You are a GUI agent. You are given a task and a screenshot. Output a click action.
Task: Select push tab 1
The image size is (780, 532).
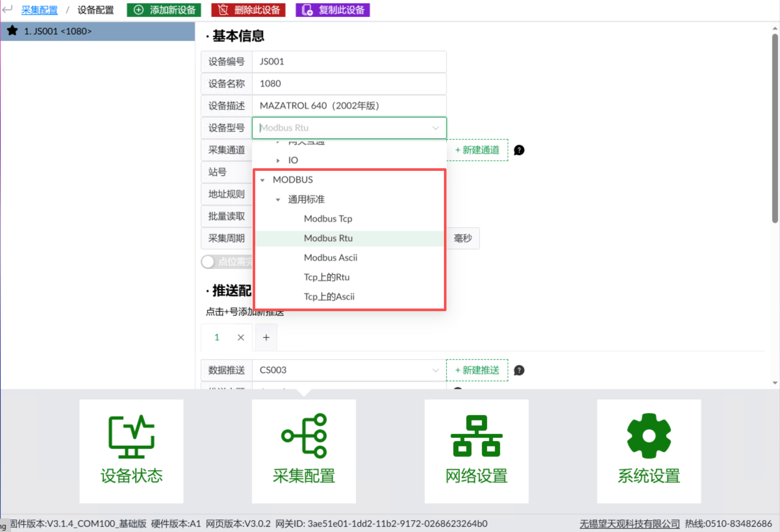tap(217, 337)
